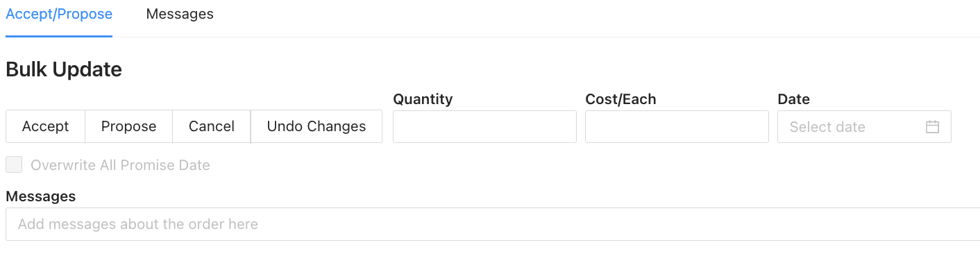Focus the order Messages text box

click(x=493, y=224)
